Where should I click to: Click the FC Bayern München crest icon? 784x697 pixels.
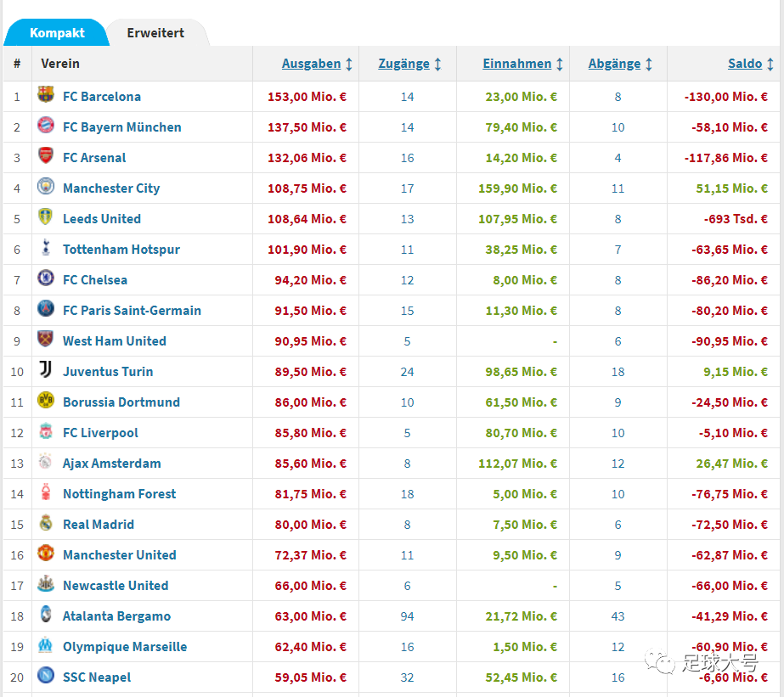(46, 125)
